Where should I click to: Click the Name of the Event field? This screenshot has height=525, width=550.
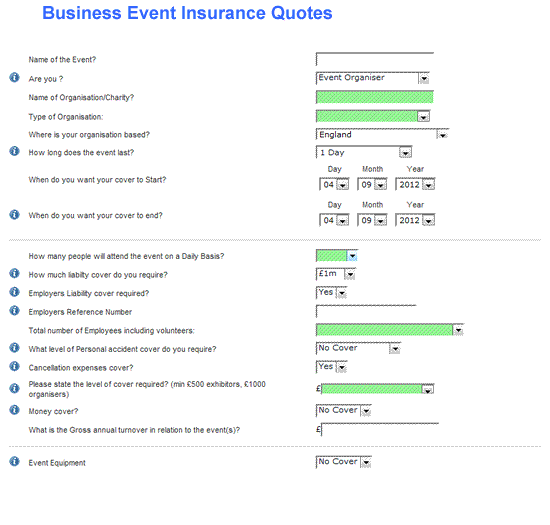(x=375, y=59)
